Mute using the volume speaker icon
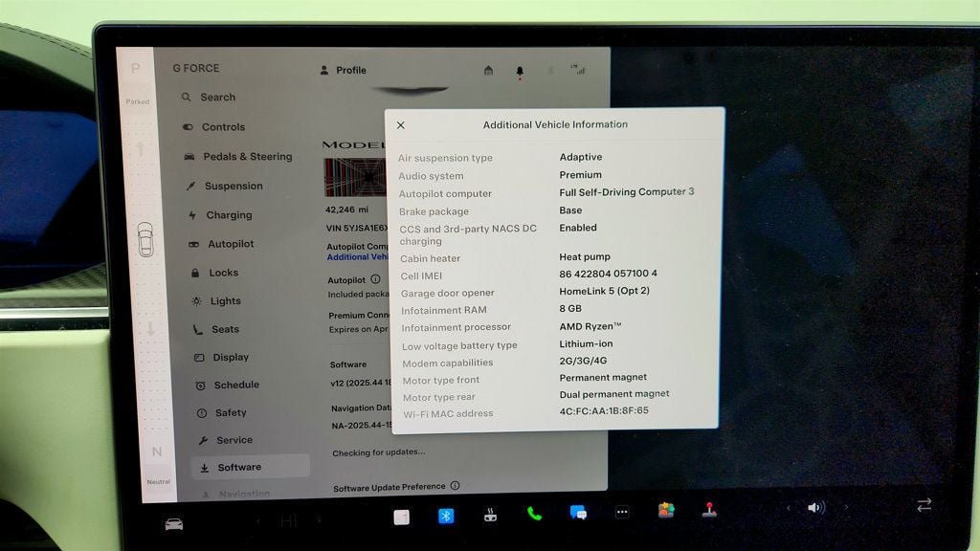The image size is (980, 551). pyautogui.click(x=815, y=507)
